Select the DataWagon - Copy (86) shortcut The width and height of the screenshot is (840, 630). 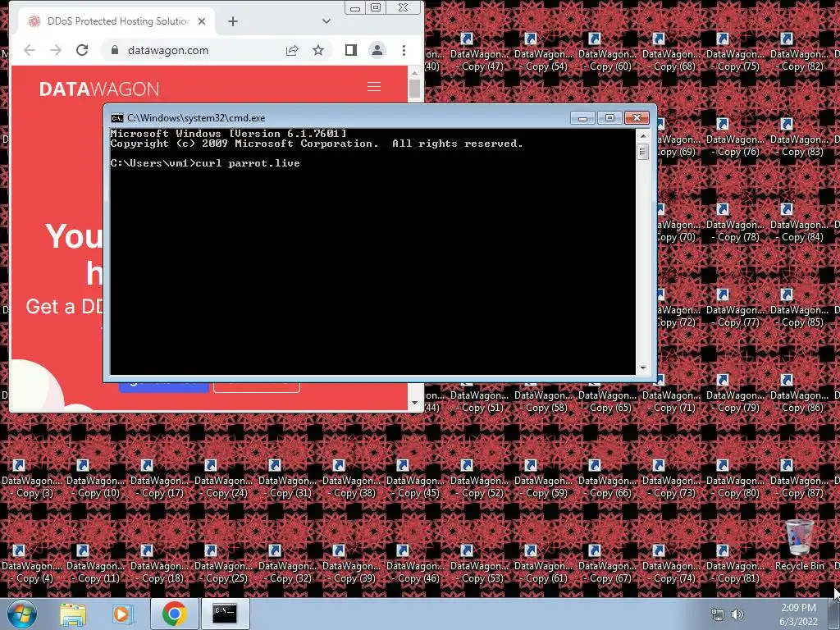(799, 394)
